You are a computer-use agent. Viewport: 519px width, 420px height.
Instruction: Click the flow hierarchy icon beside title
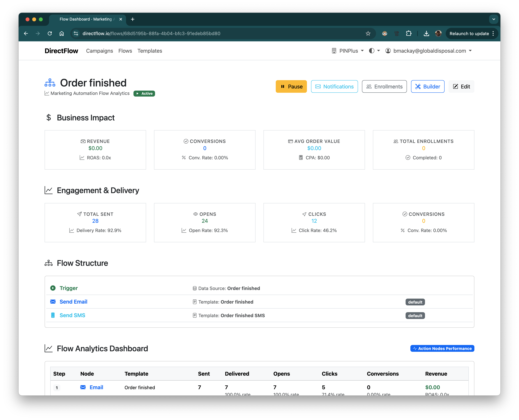(50, 83)
